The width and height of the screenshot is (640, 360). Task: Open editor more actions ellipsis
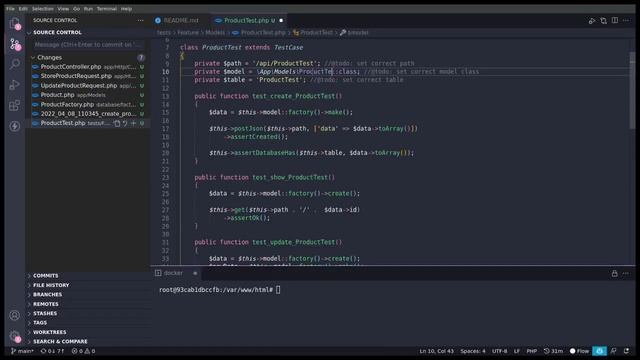(626, 20)
